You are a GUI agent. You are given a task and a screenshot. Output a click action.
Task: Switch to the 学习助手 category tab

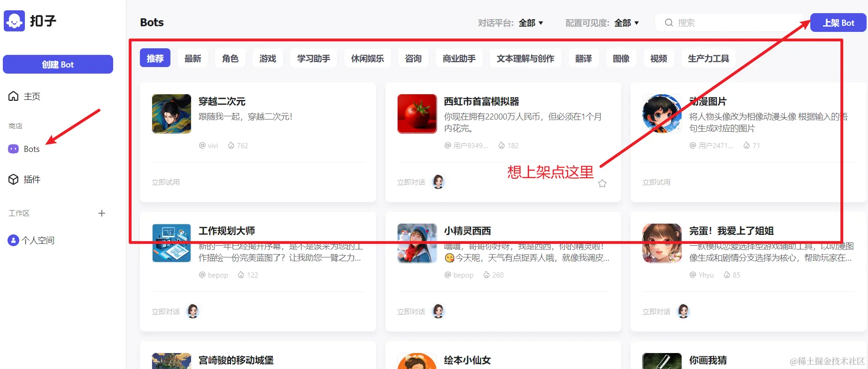[x=314, y=58]
